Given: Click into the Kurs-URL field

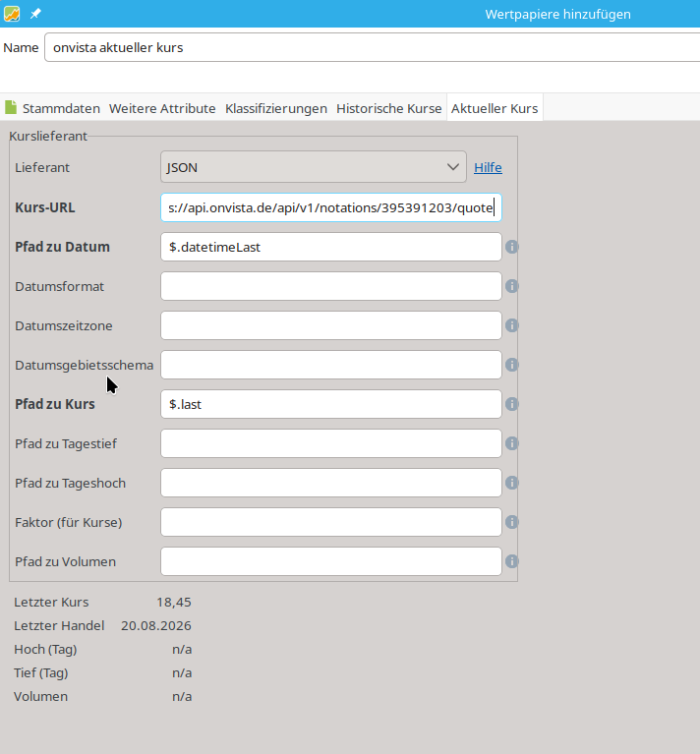Looking at the screenshot, I should (331, 207).
